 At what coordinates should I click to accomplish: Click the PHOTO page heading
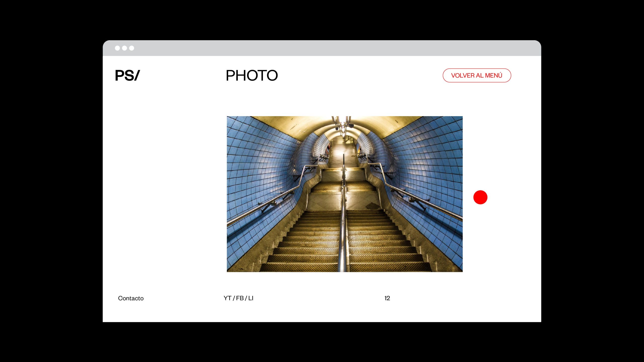[x=252, y=75]
